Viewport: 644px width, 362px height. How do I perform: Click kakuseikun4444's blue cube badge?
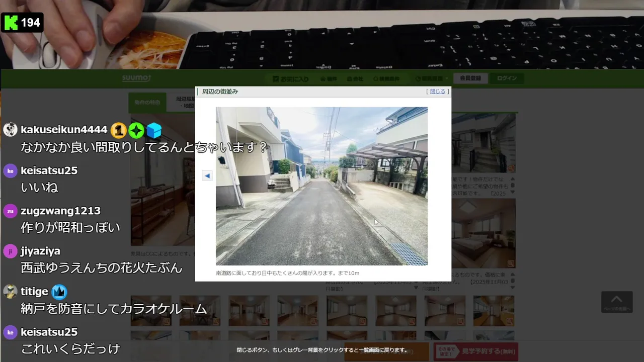(154, 131)
